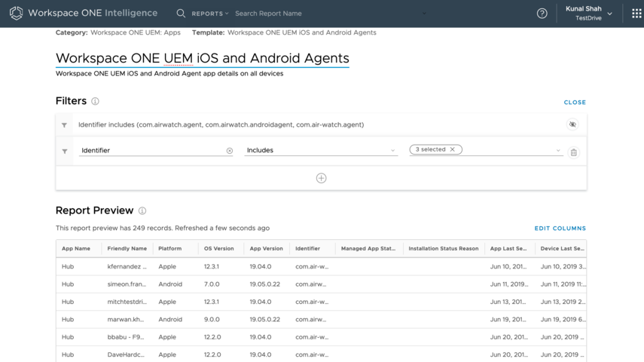Click the CLOSE filters link
Viewport: 644px width, 362px height.
coord(575,103)
